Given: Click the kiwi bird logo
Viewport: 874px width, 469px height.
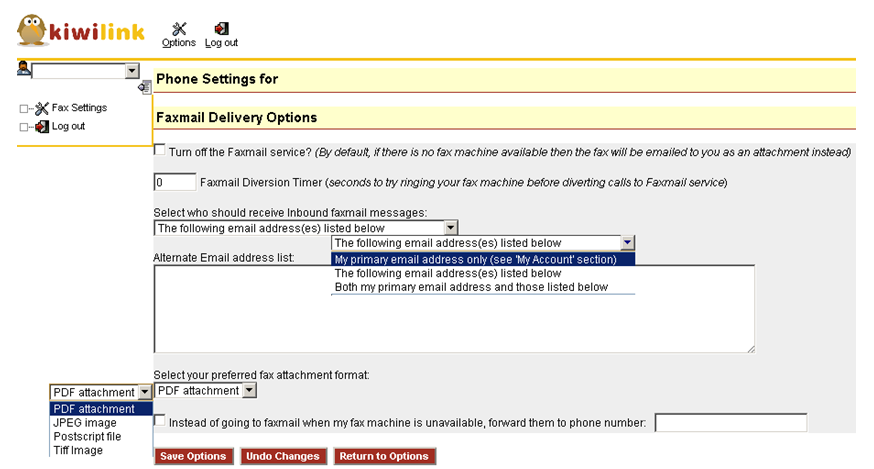Looking at the screenshot, I should [x=32, y=32].
